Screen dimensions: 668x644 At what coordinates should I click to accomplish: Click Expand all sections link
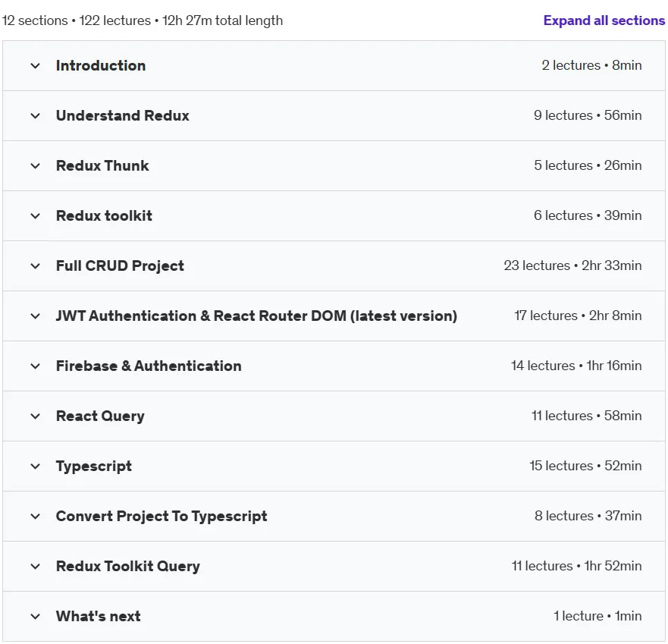pyautogui.click(x=604, y=20)
